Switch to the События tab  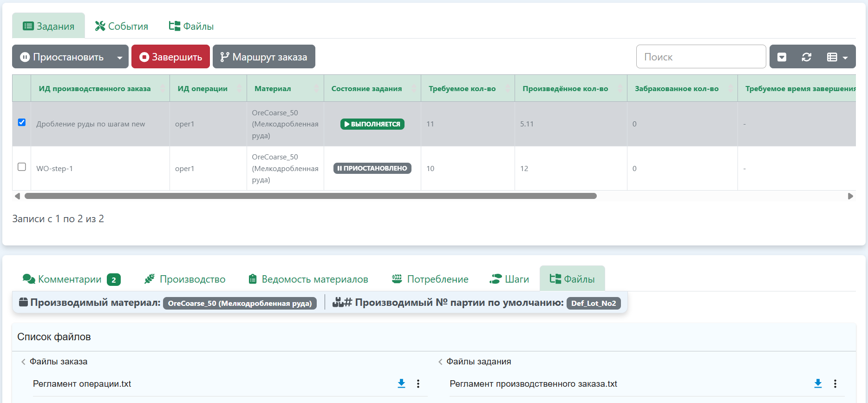[122, 26]
